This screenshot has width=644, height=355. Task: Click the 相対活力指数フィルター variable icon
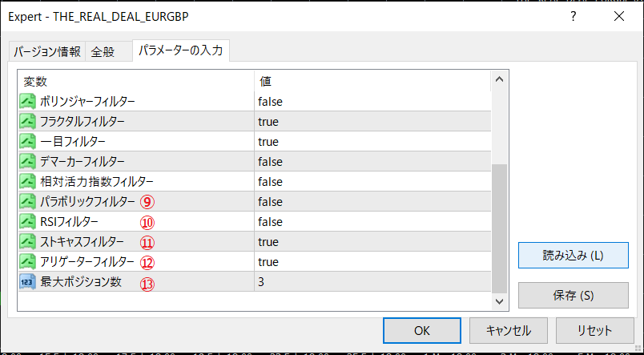(28, 182)
